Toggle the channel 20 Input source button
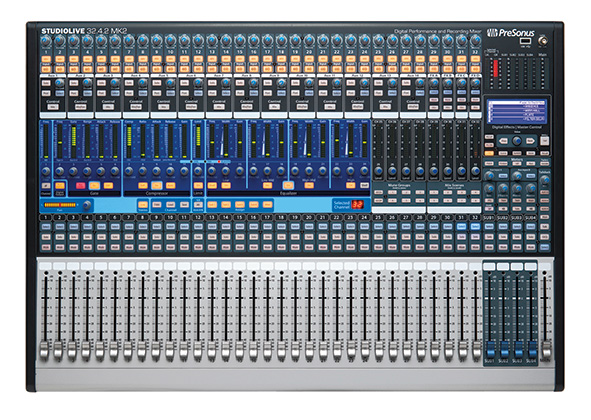This screenshot has height=420, width=591. [309, 69]
